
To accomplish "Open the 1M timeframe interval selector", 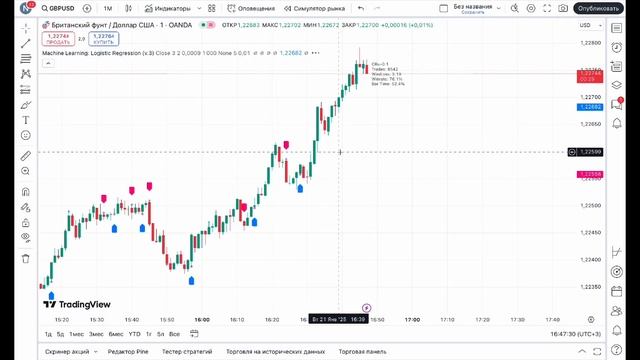I will pos(108,8).
